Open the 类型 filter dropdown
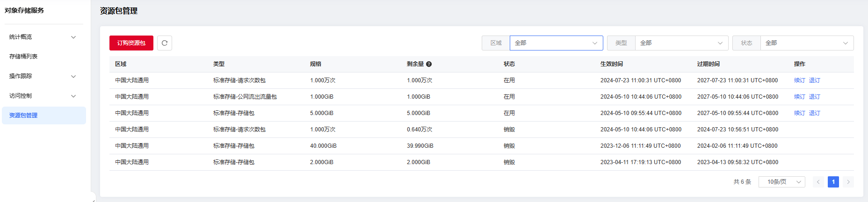 click(x=681, y=43)
